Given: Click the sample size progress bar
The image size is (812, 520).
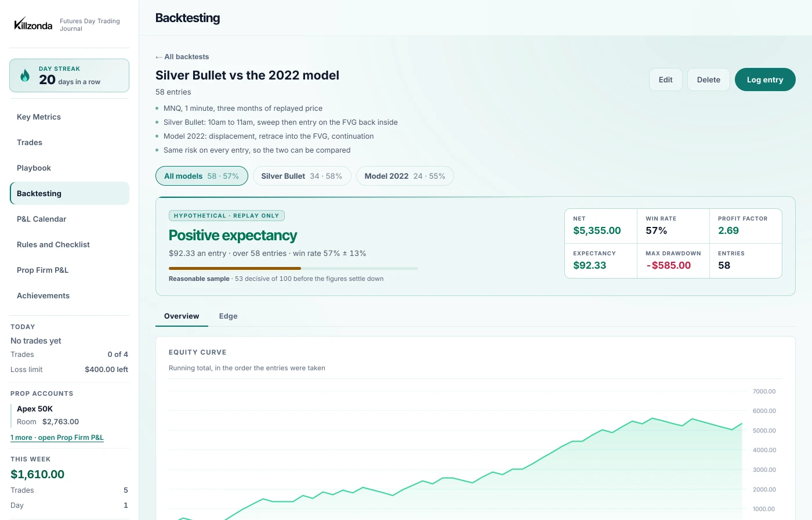Looking at the screenshot, I should click(293, 268).
